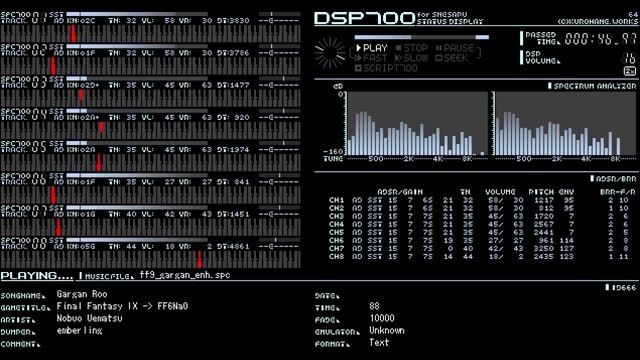Click the KN:o5G note value

pyautogui.click(x=81, y=246)
